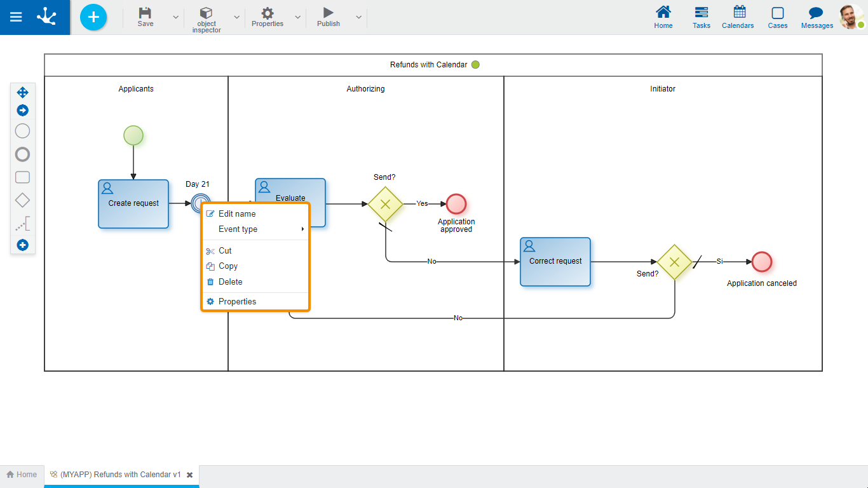Expand the Save dropdown arrow
Image resolution: width=868 pixels, height=488 pixels.
pos(176,17)
